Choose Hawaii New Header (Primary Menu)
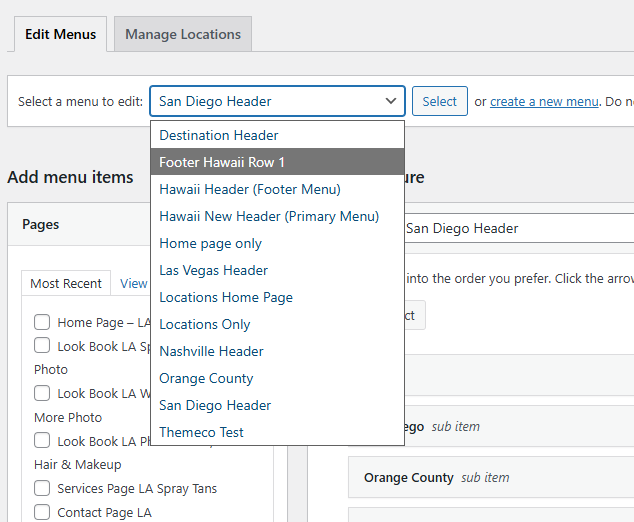The width and height of the screenshot is (634, 522). click(x=269, y=216)
